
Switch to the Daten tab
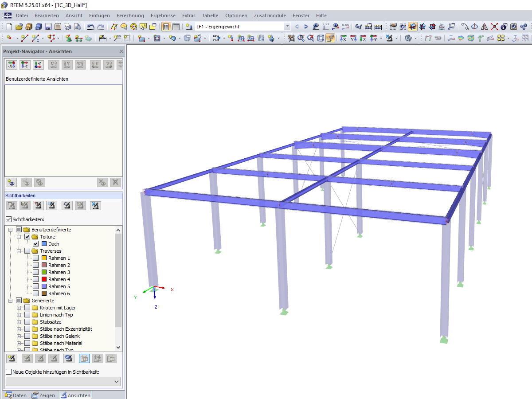[x=16, y=395]
